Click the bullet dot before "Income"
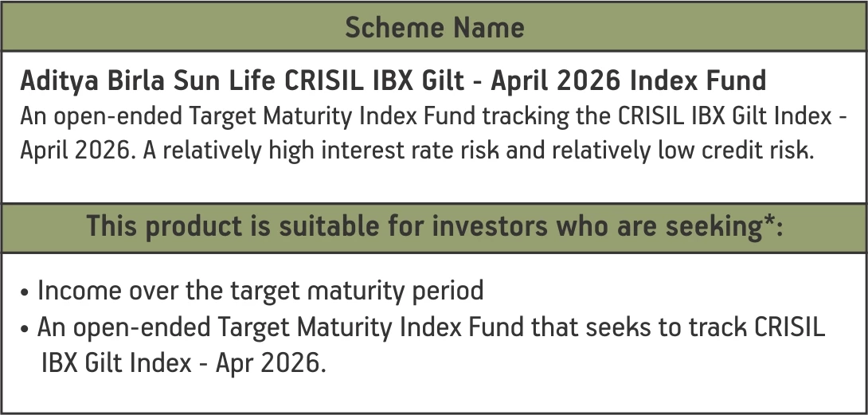868x415 pixels. pyautogui.click(x=26, y=292)
